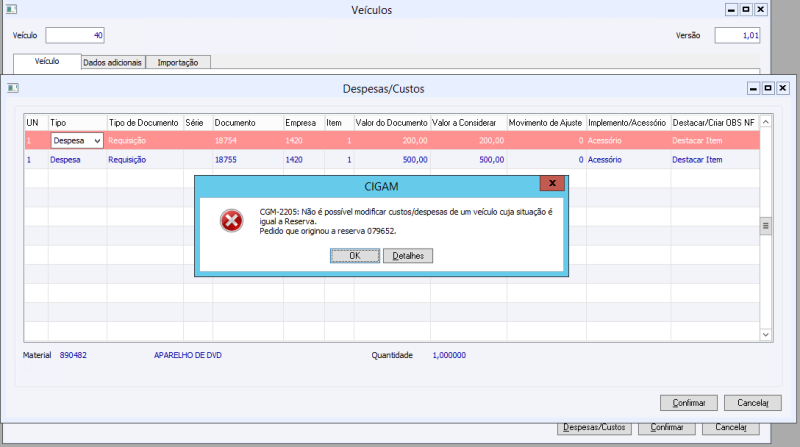
Task: Click the red error icon in CIGAM dialog
Action: pos(231,221)
